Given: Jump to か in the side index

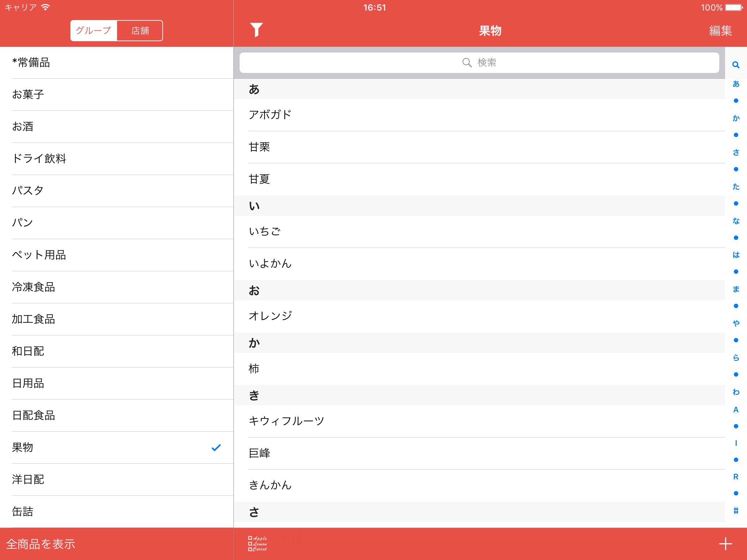Looking at the screenshot, I should [736, 118].
